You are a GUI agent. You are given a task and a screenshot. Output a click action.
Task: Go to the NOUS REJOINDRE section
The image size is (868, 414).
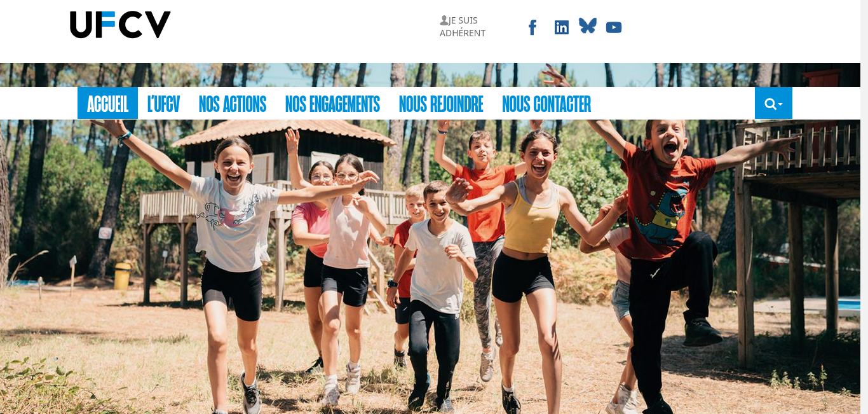click(x=441, y=104)
